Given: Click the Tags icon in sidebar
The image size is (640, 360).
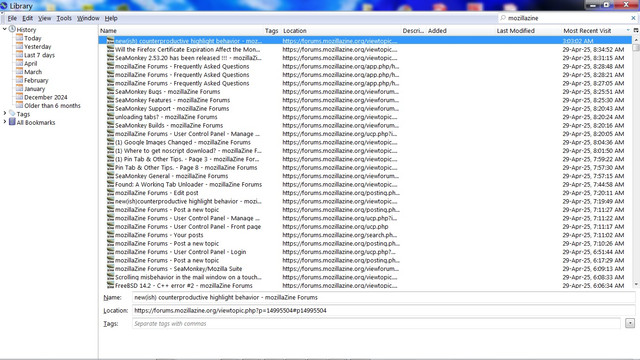Looking at the screenshot, I should point(12,114).
